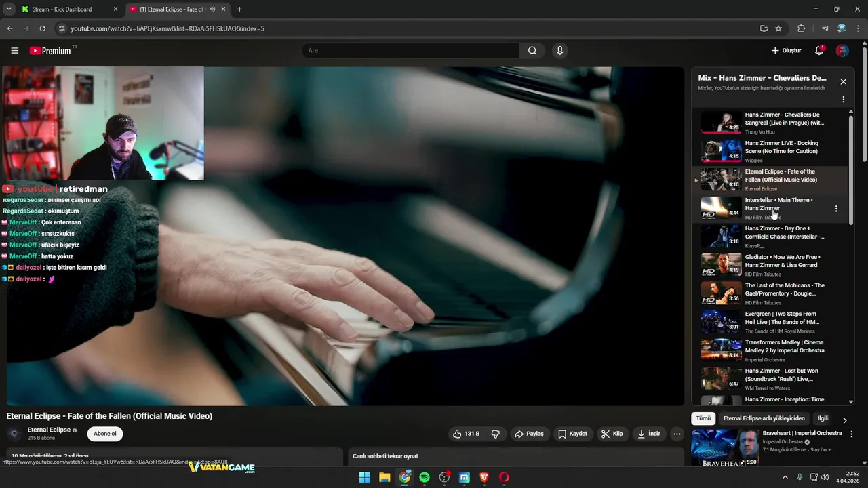Click the Klip clip button
This screenshot has height=488, width=868.
click(612, 434)
